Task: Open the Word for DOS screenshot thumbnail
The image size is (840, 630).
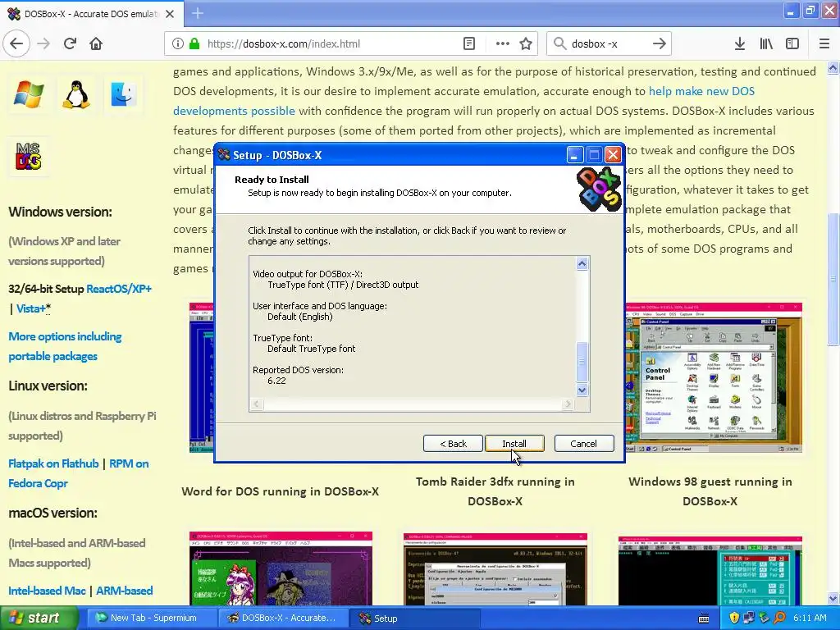Action: (x=202, y=377)
